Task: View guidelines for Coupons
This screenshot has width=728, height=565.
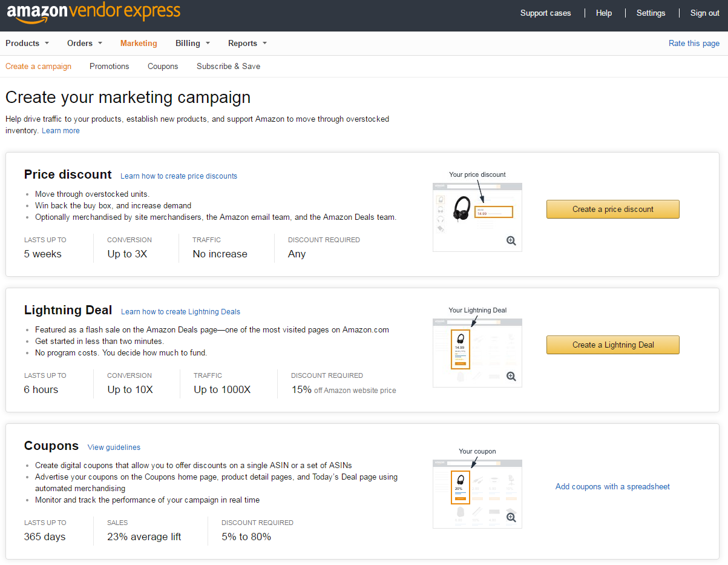Action: point(114,447)
